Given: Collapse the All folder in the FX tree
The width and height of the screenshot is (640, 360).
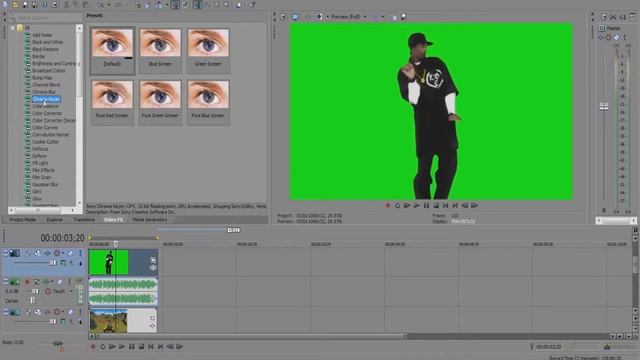Looking at the screenshot, I should point(13,28).
